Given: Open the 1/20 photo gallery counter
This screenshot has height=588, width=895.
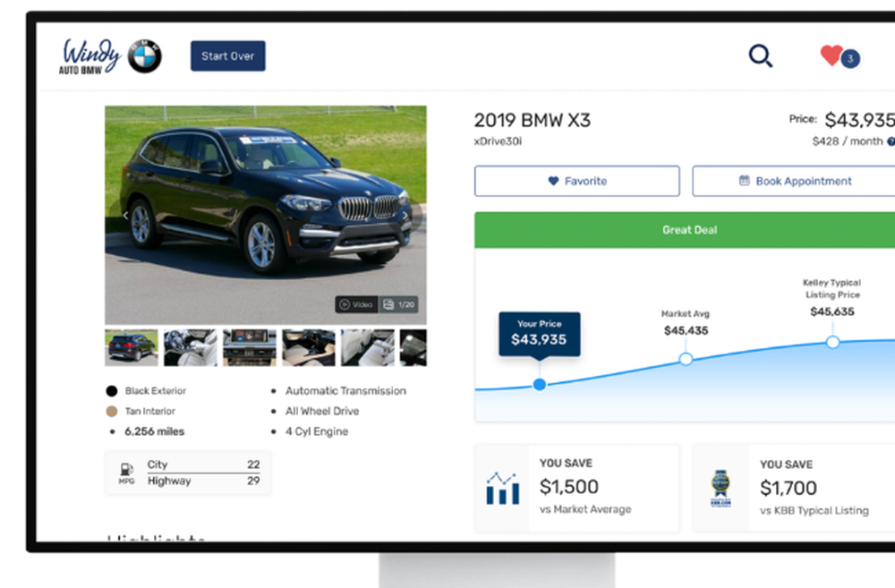Looking at the screenshot, I should coord(398,304).
